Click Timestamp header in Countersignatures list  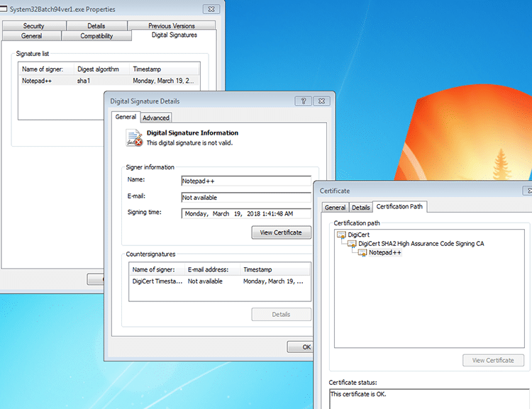click(x=275, y=269)
